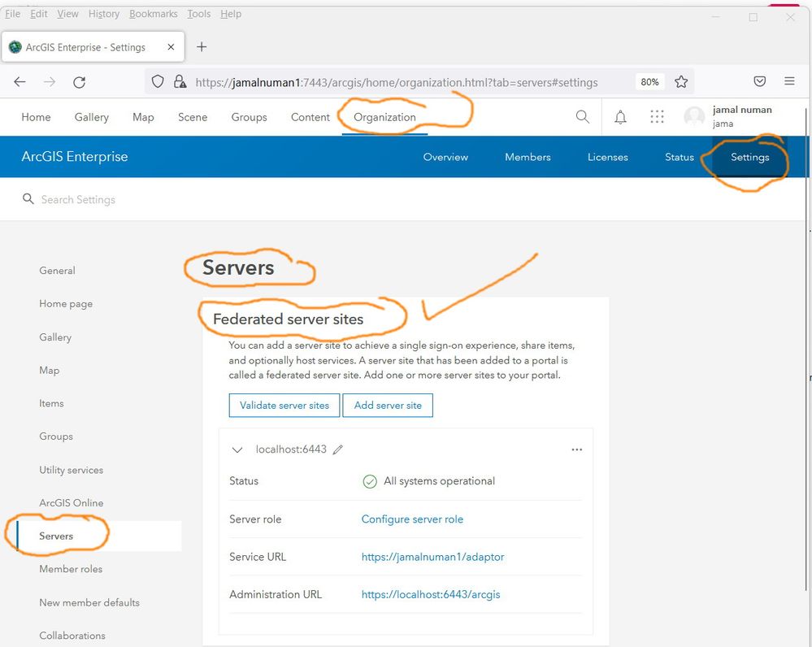The image size is (812, 647).
Task: Open a new browser tab
Action: tap(202, 47)
